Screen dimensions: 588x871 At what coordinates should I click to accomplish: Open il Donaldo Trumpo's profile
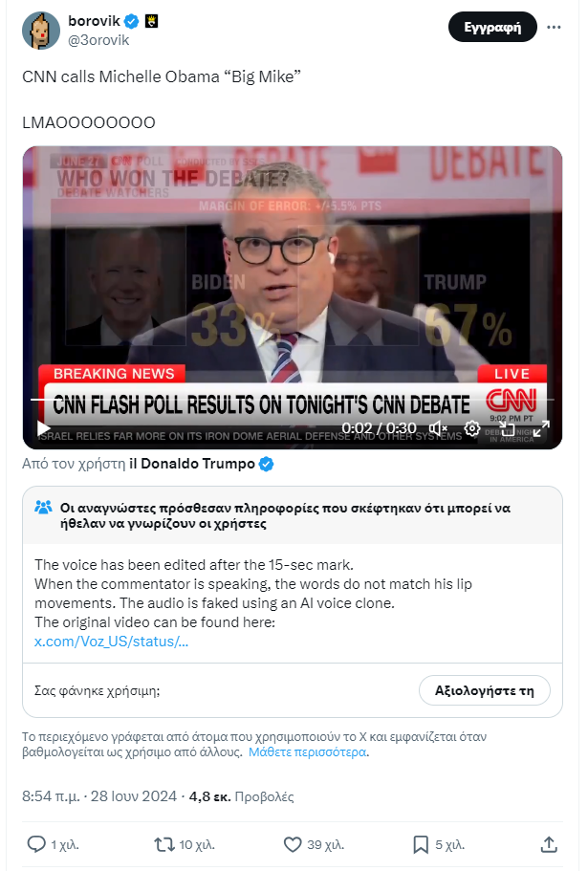[x=191, y=464]
